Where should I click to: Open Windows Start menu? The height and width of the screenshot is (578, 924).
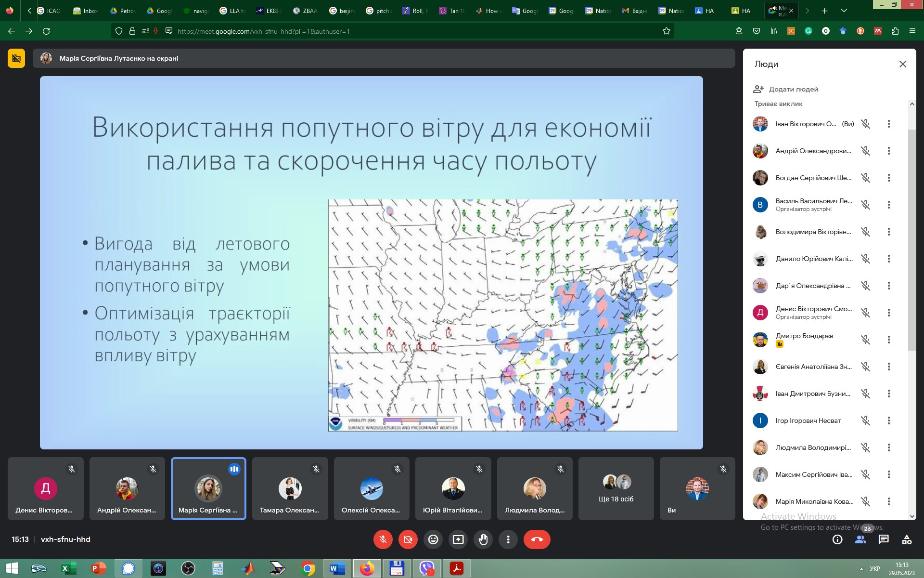pos(12,568)
